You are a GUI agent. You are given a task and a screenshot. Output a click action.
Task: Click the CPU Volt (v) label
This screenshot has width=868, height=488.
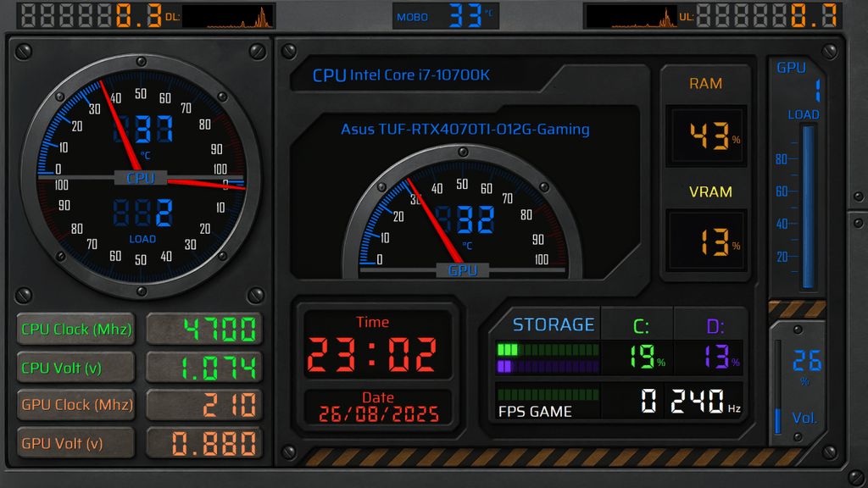pyautogui.click(x=77, y=368)
